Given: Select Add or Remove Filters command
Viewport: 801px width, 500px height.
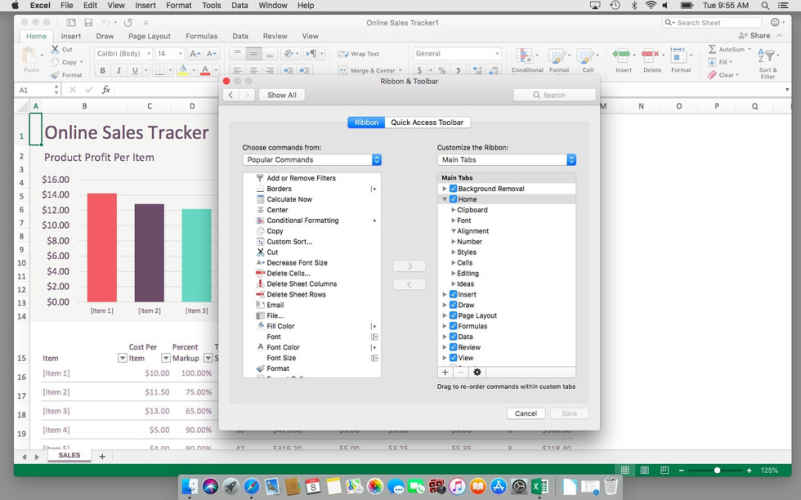Looking at the screenshot, I should pyautogui.click(x=300, y=178).
